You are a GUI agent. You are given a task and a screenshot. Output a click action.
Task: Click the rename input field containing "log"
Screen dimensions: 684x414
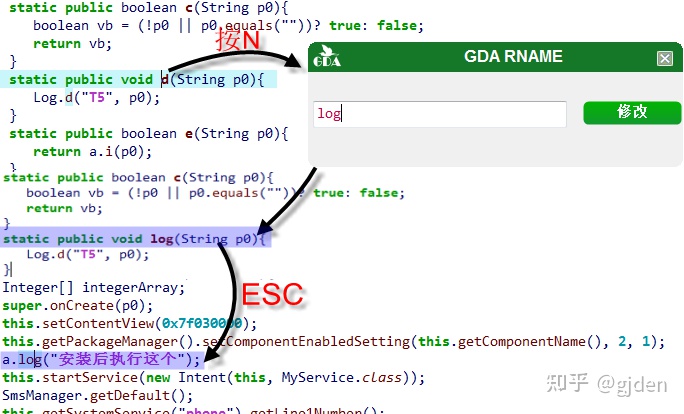[x=440, y=114]
